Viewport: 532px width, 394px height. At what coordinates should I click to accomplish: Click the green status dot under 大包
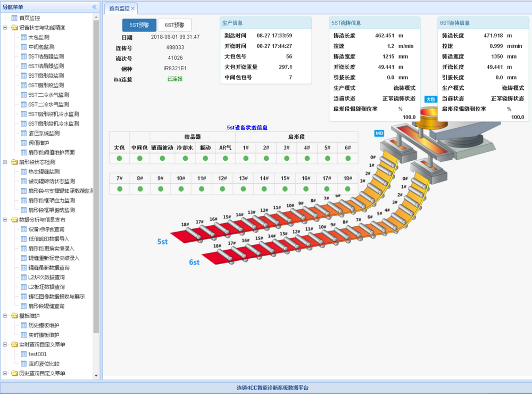[x=119, y=158]
